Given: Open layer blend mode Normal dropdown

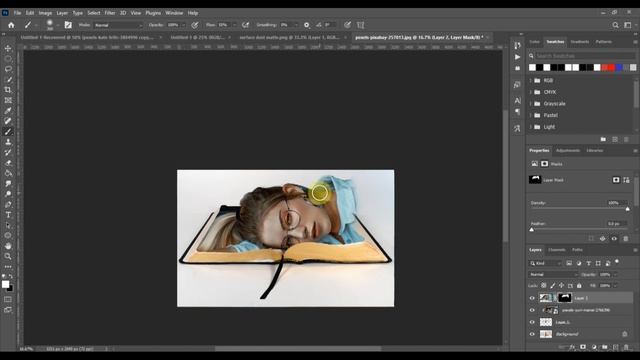Looking at the screenshot, I should (553, 275).
